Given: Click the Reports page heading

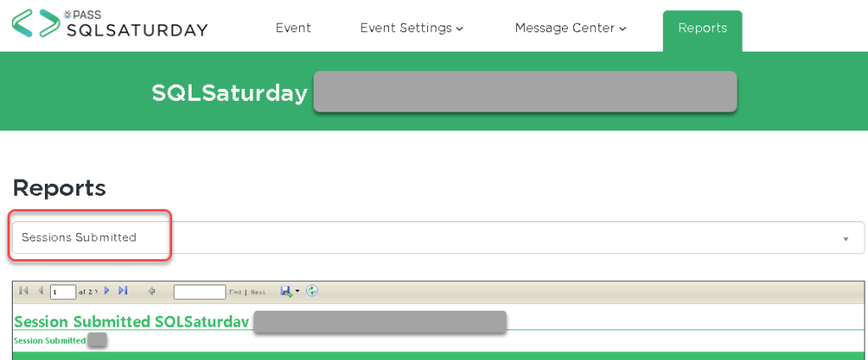Looking at the screenshot, I should 59,188.
